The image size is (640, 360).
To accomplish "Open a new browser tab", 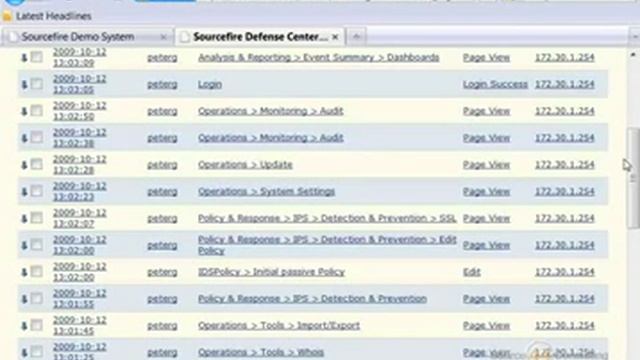I will tap(356, 37).
